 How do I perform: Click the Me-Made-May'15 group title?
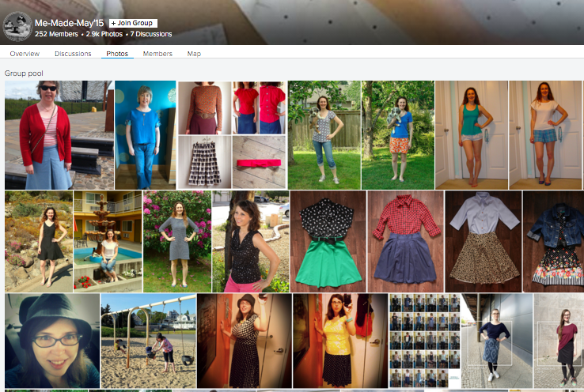click(x=70, y=23)
